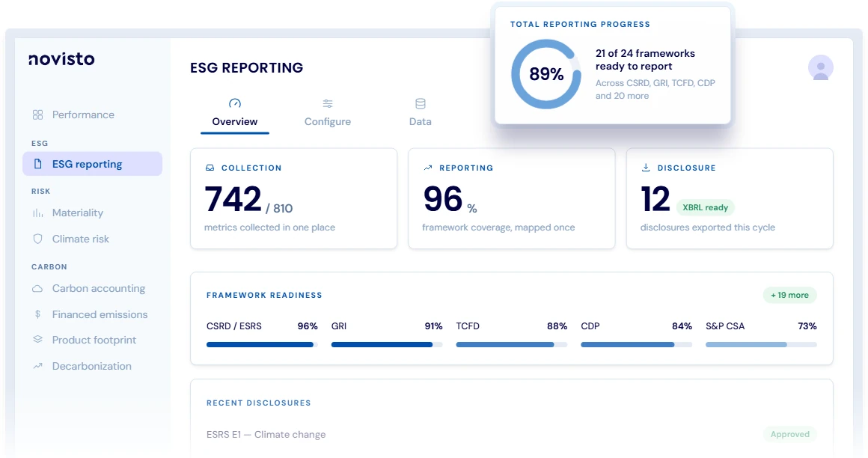Open the ESRS E1 — Climate change disclosure

point(266,435)
